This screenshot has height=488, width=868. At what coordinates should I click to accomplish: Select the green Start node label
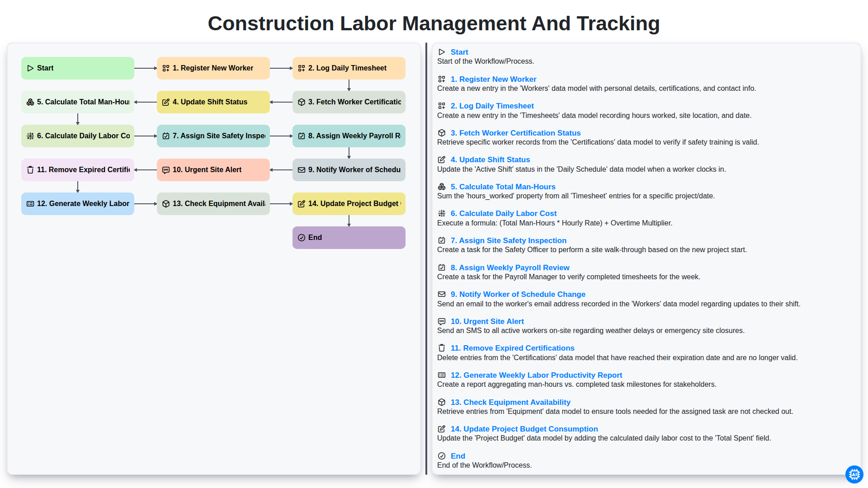click(x=45, y=68)
